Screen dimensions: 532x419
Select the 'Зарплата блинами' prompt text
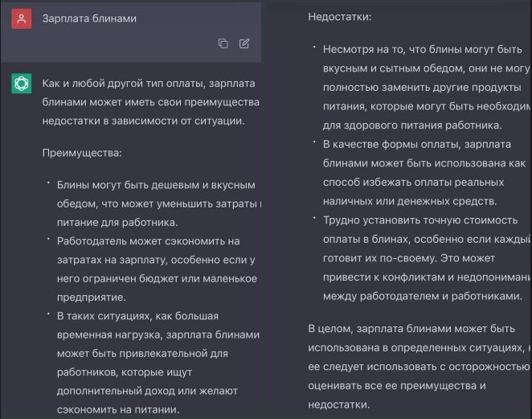click(89, 18)
